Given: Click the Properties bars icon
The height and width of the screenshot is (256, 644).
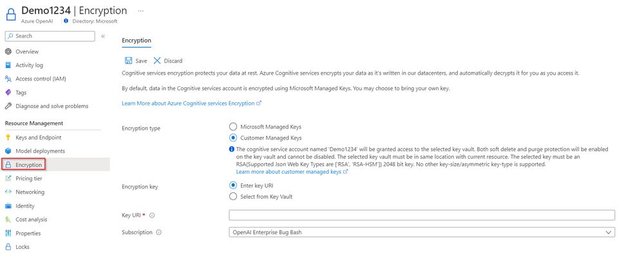Looking at the screenshot, I should click(x=8, y=233).
